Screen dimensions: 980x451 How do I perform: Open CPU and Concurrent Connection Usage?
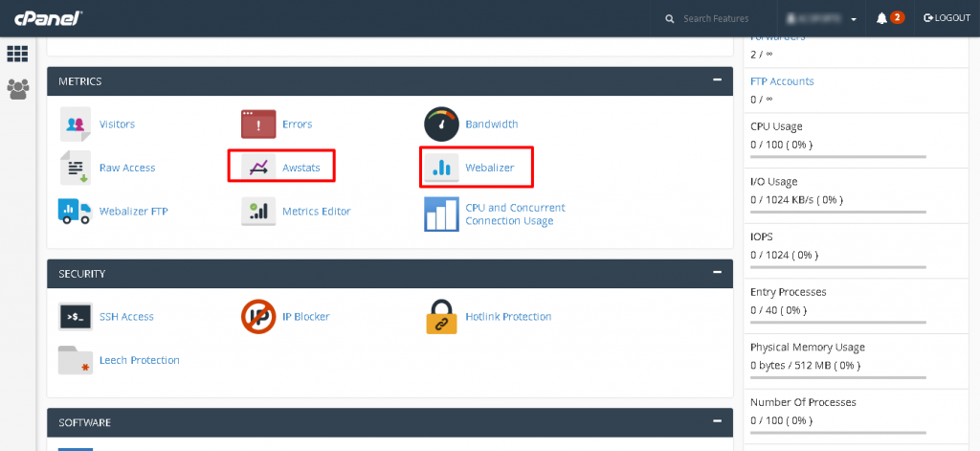(x=515, y=214)
